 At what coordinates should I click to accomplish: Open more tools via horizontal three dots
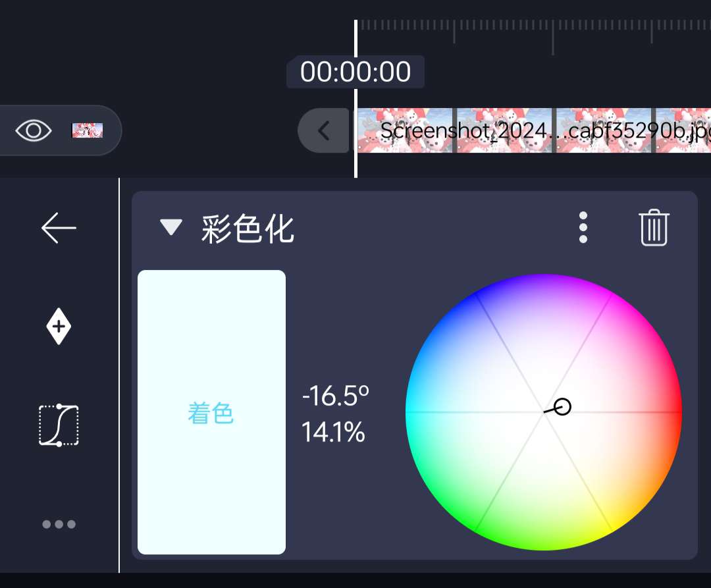click(59, 524)
